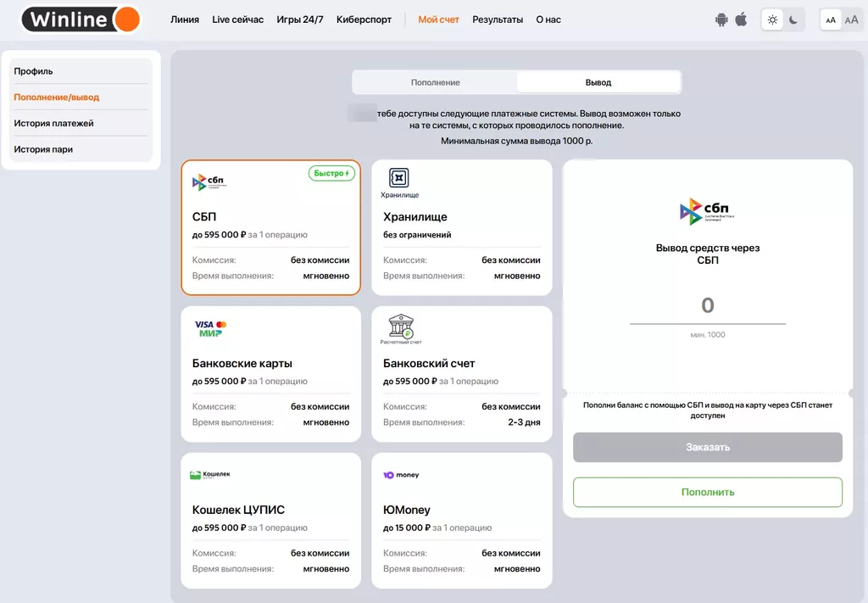This screenshot has height=603, width=868.
Task: Click the Быстро badge on СБП card
Action: pyautogui.click(x=331, y=173)
